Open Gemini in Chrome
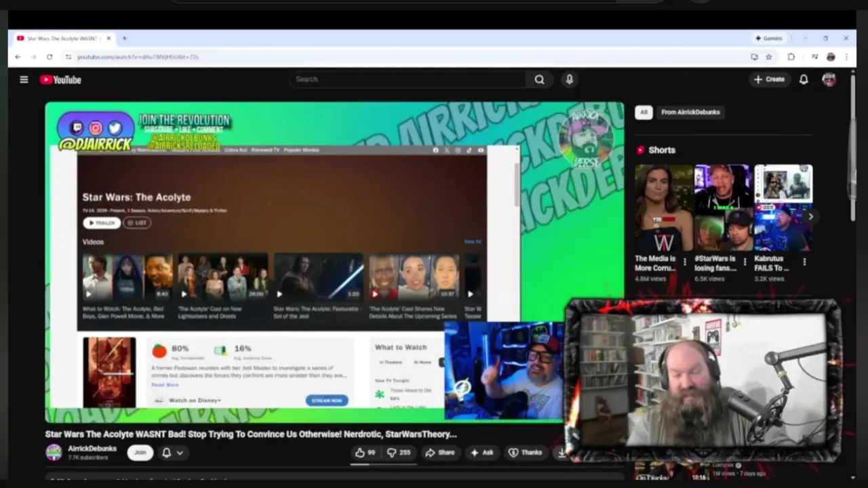868x488 pixels. [x=768, y=39]
